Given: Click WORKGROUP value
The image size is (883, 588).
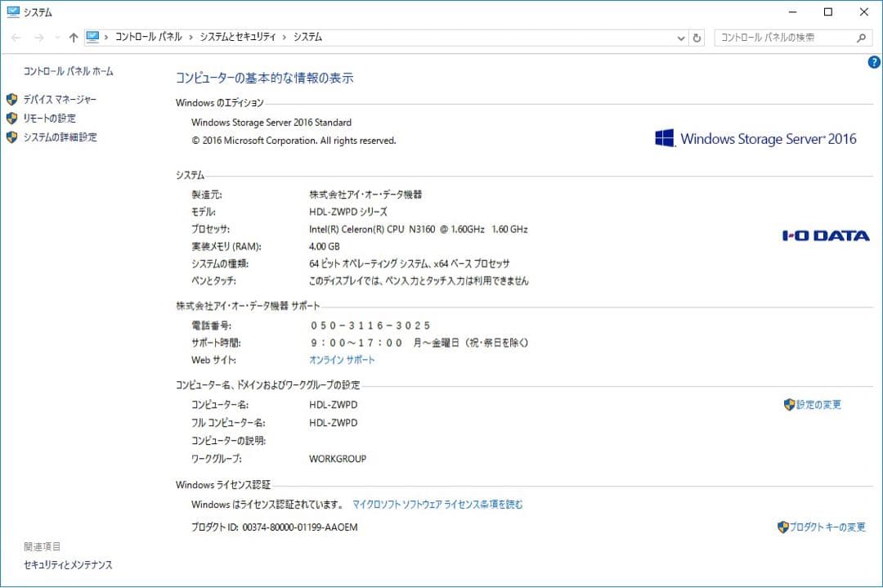Looking at the screenshot, I should click(338, 459).
